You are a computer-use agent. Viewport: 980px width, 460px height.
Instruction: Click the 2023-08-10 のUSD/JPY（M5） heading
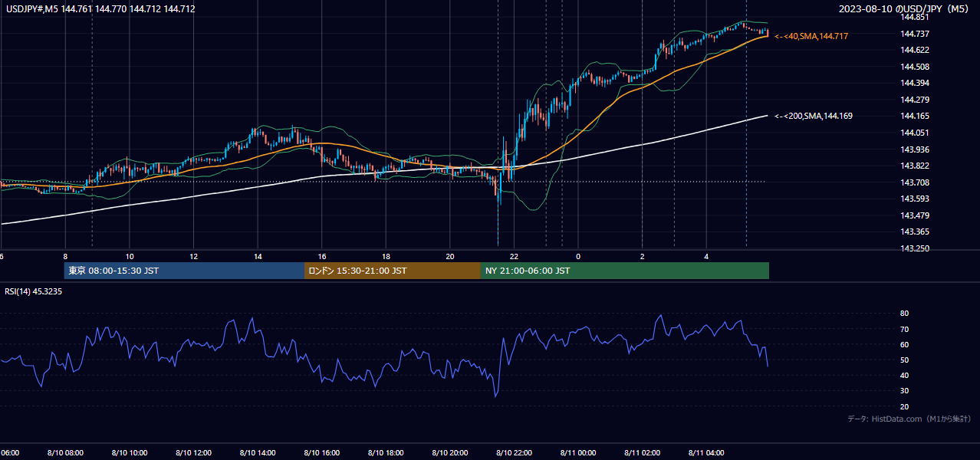click(x=905, y=8)
